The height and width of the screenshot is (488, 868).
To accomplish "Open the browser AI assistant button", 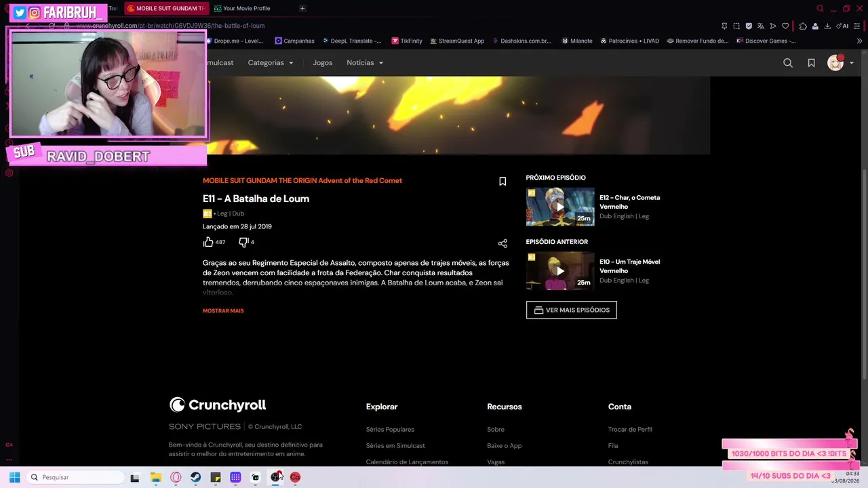I will pyautogui.click(x=843, y=26).
